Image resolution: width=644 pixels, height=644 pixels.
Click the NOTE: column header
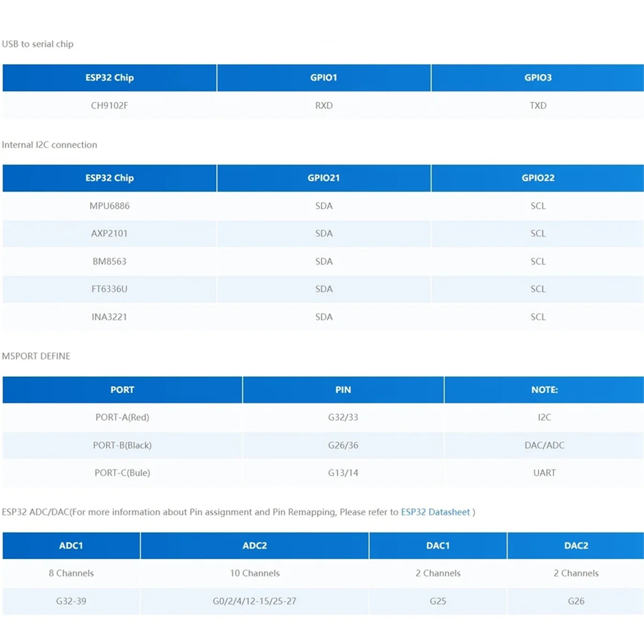[x=544, y=390]
